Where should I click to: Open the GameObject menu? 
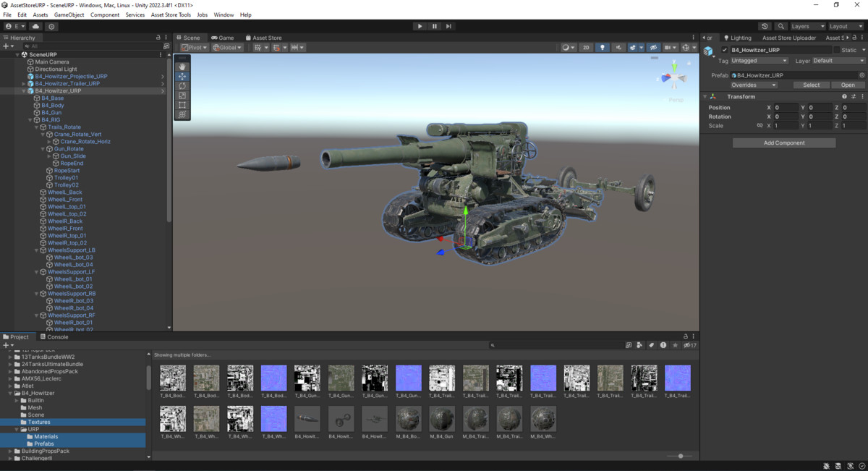pyautogui.click(x=69, y=14)
